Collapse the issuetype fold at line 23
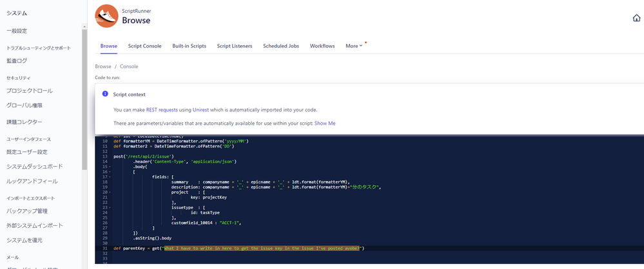The height and width of the screenshot is (269, 644). coord(110,207)
